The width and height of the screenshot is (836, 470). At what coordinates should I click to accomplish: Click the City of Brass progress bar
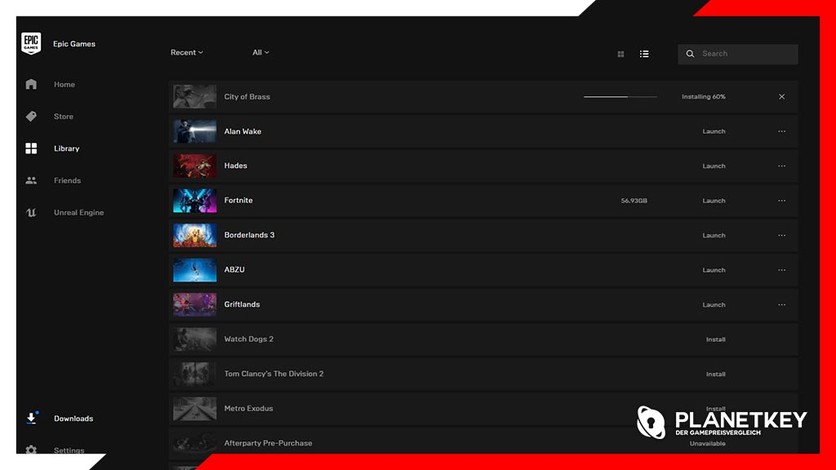coord(620,97)
